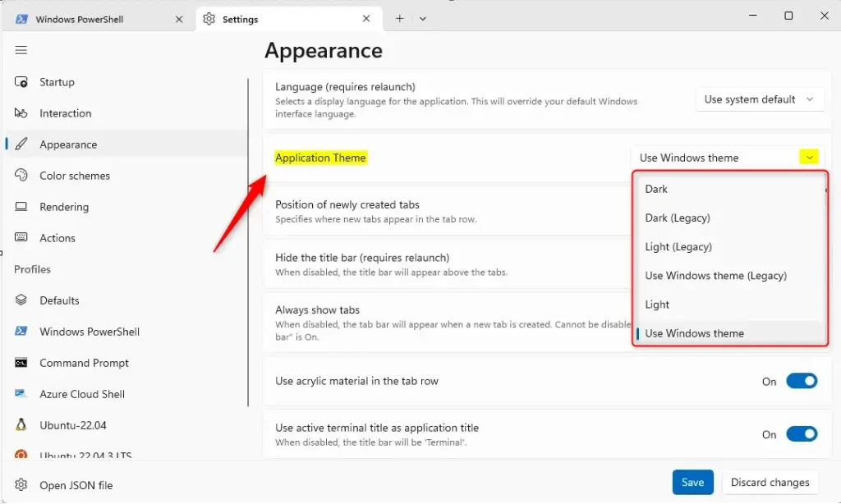The width and height of the screenshot is (841, 504).
Task: Open a new tab with plus button
Action: [400, 19]
